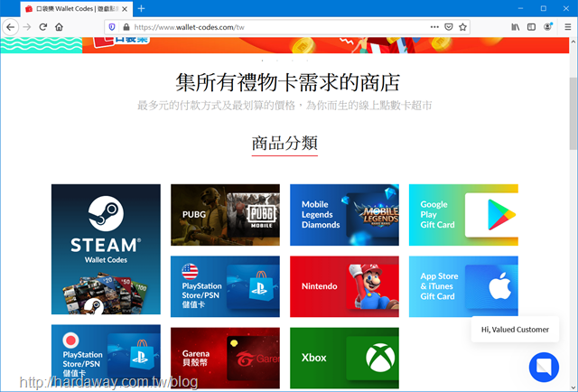Click the 'Hi, Valued Customer' chat message

tap(515, 330)
